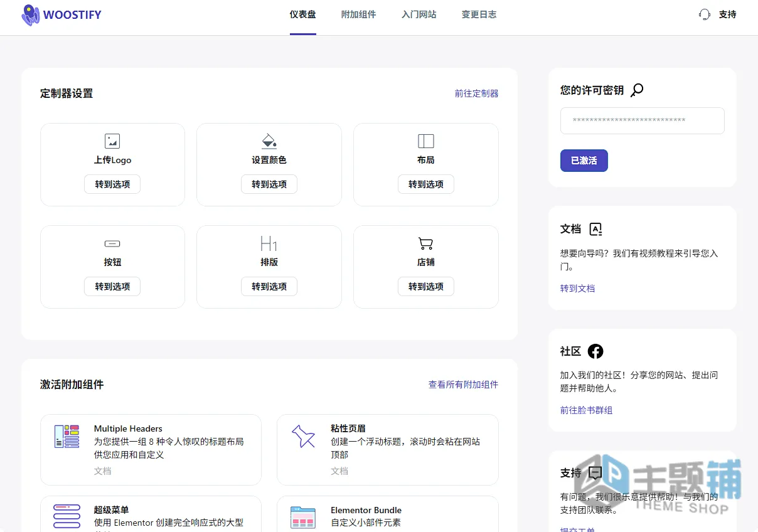This screenshot has height=532, width=758.
Task: Switch to the 变更日志 tab
Action: coord(479,14)
